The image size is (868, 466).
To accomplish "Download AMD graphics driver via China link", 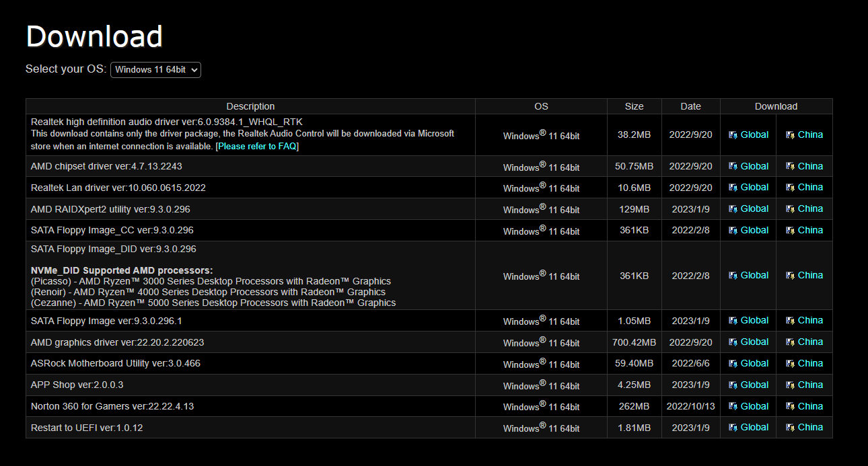I will tap(810, 342).
